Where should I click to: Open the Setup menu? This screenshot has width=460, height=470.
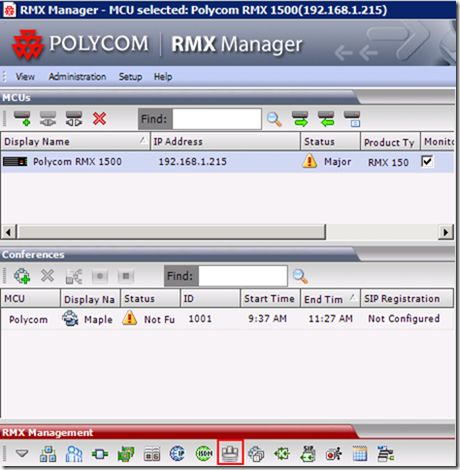tap(130, 77)
